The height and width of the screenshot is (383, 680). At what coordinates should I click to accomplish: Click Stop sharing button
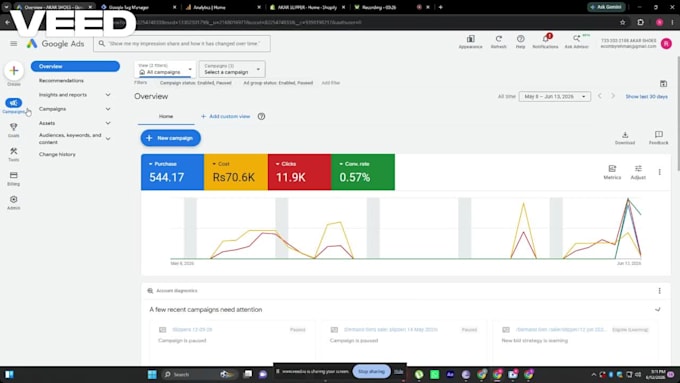(x=371, y=371)
